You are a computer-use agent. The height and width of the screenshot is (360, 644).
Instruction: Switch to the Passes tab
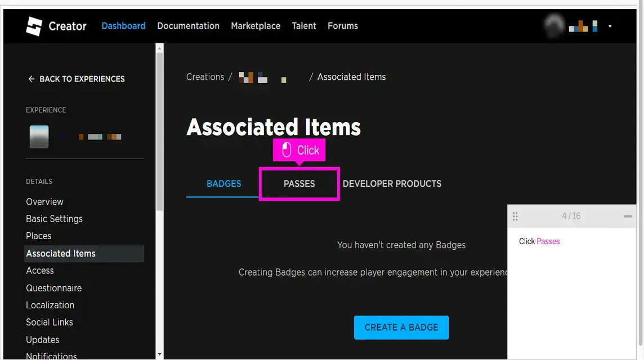[299, 183]
